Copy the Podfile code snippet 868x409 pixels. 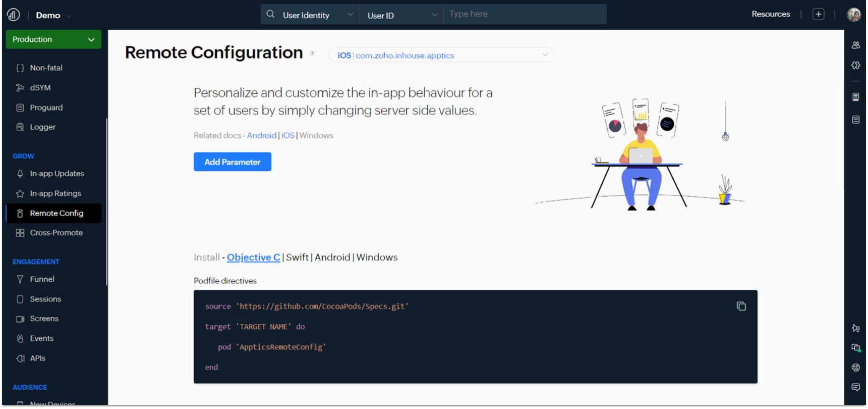click(741, 306)
